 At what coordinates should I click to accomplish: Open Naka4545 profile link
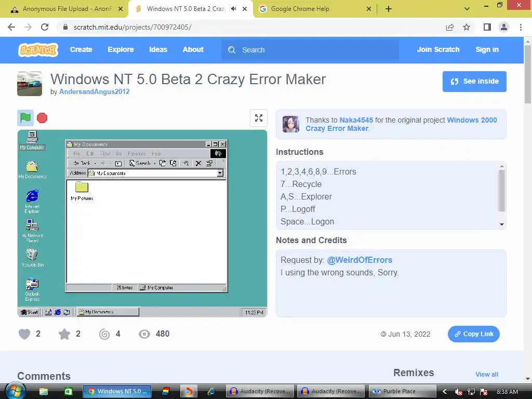(356, 120)
